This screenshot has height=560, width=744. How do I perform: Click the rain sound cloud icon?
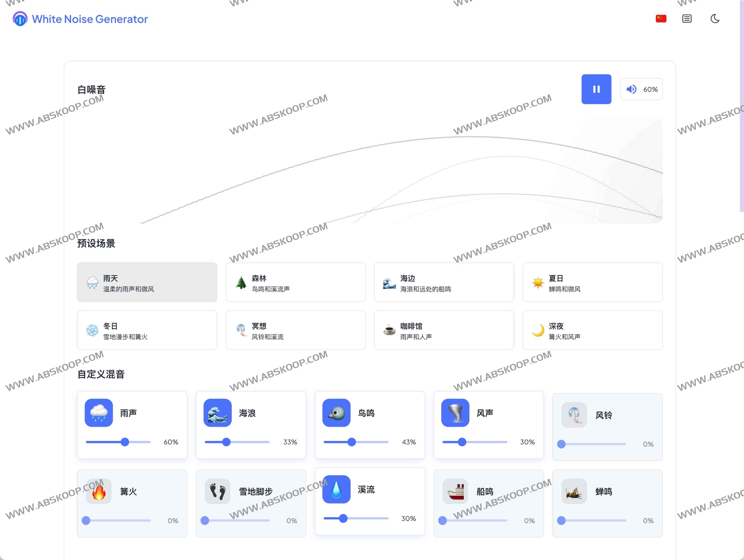click(99, 413)
